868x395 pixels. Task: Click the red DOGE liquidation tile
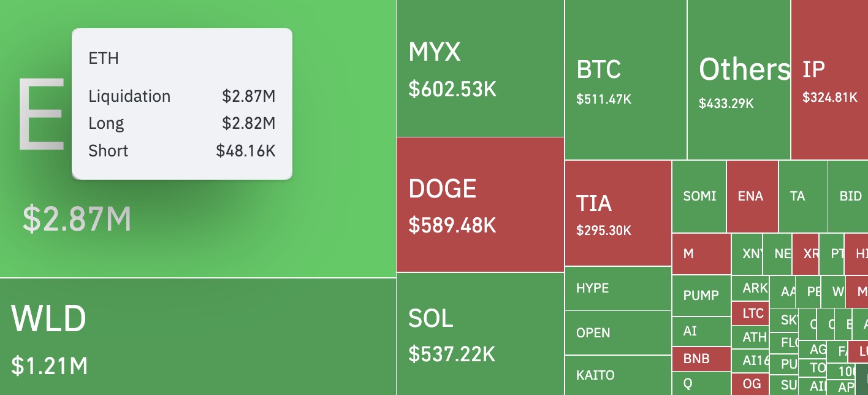click(x=479, y=204)
